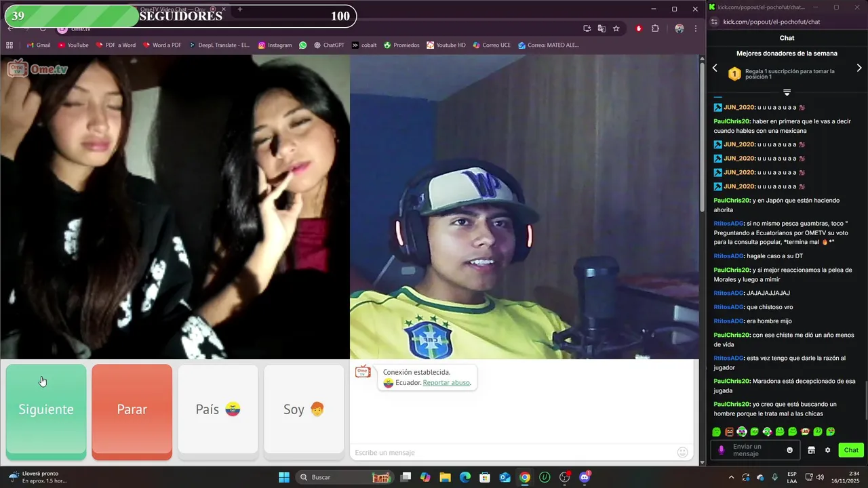
Task: Open File Explorer from taskbar
Action: 445,477
